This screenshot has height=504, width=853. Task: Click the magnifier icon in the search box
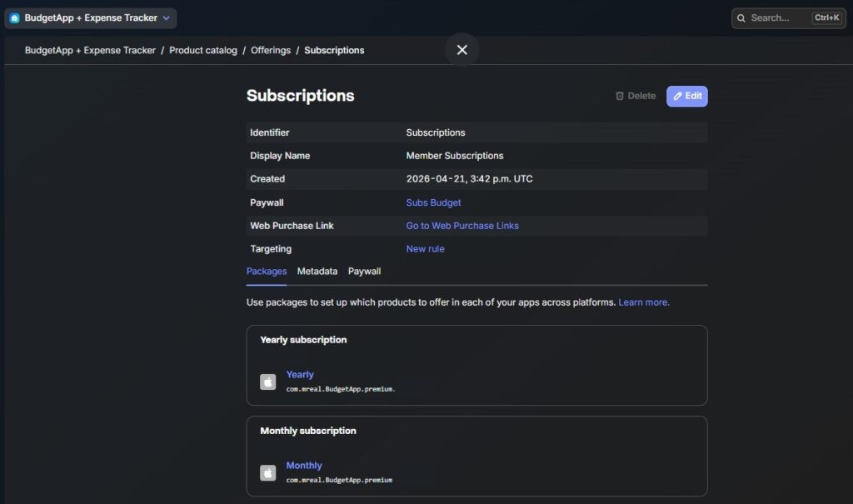(x=741, y=18)
